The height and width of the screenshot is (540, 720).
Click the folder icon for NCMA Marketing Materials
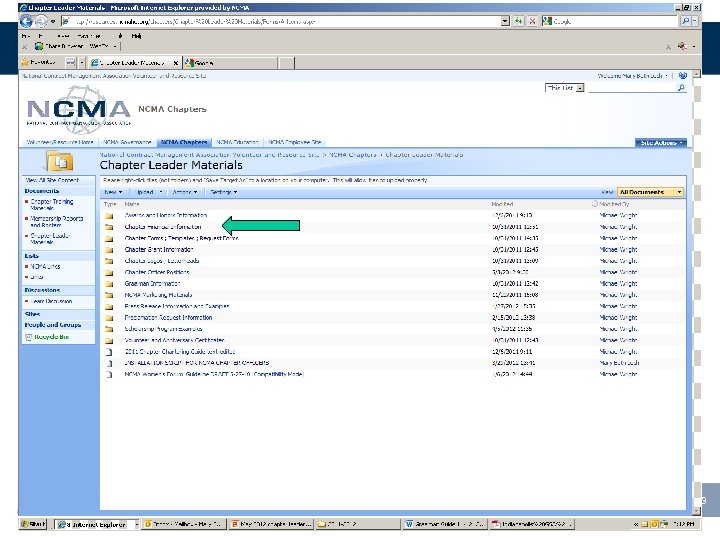click(109, 295)
